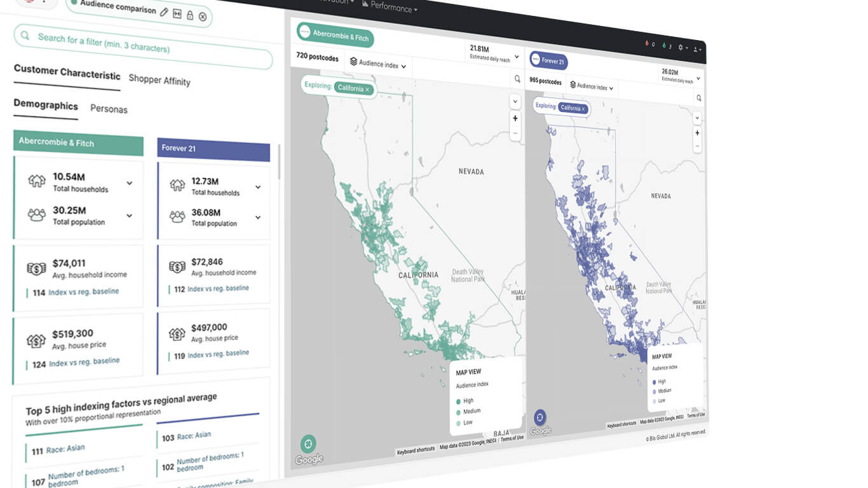Click green recenter button on Abercrombie map

[308, 444]
